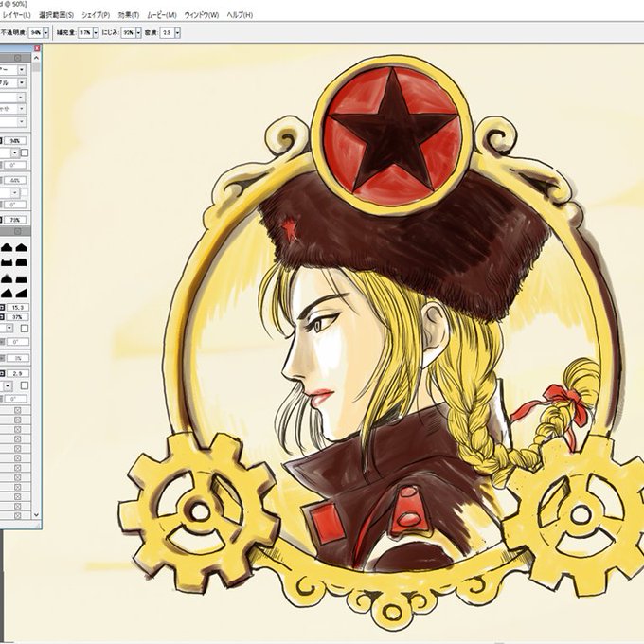This screenshot has width=644, height=644.
Task: Click the 密度 label in property bar
Action: [x=152, y=32]
